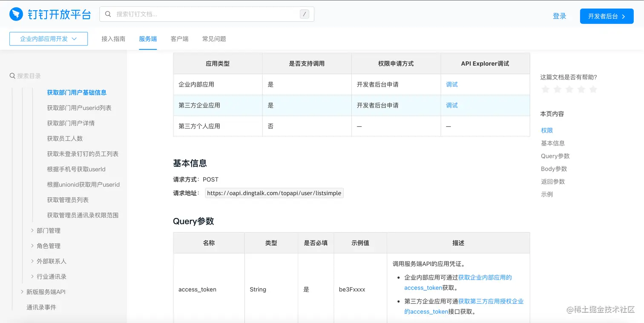Select 通讯录事件 in sidebar
The height and width of the screenshot is (323, 644).
pyautogui.click(x=41, y=307)
